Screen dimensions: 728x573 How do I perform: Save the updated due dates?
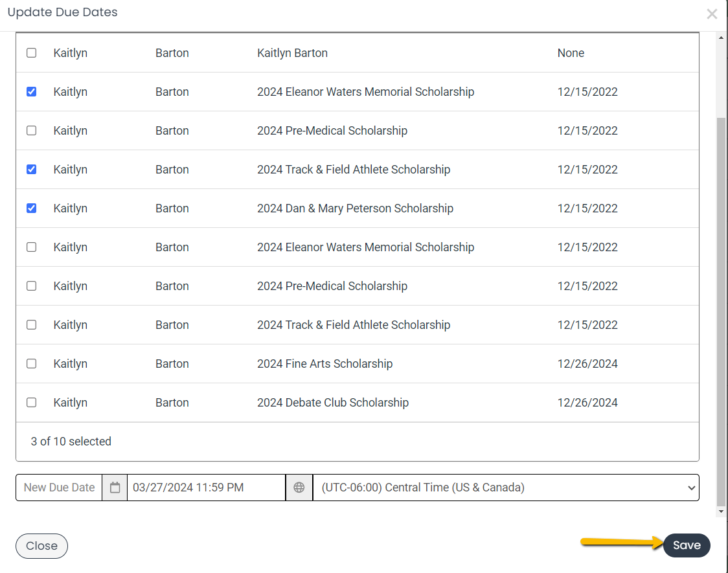click(x=687, y=545)
